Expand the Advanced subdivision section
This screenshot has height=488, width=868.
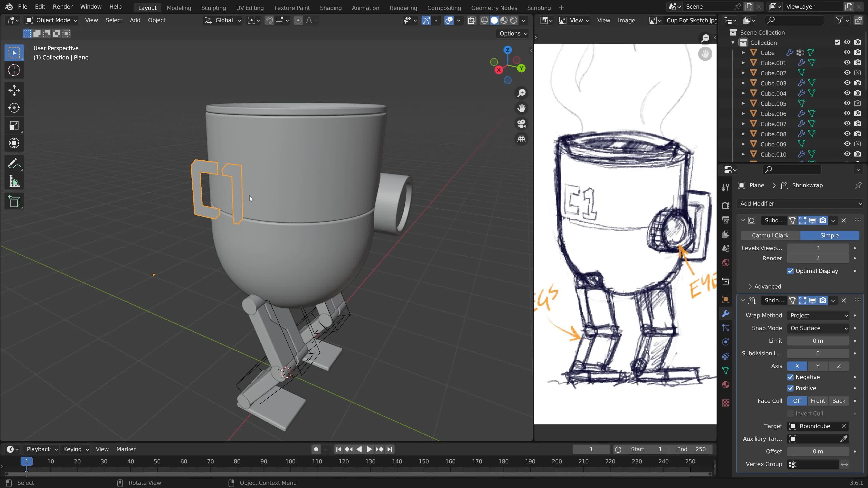pos(767,287)
